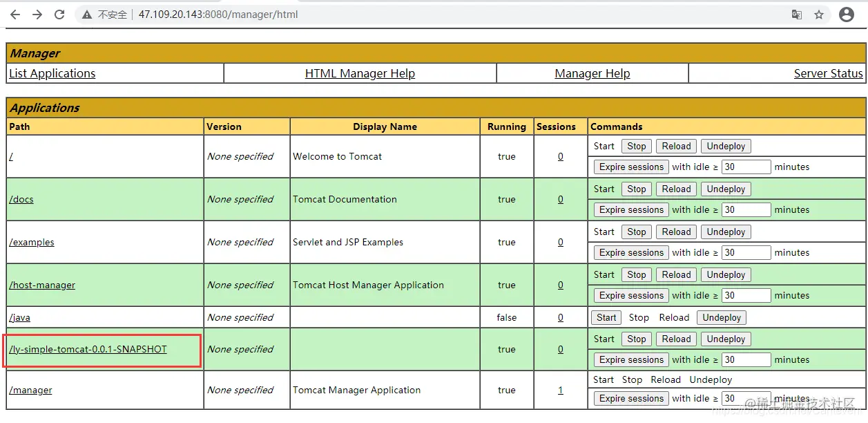868x423 pixels.
Task: Edit idle minutes field for /examples row
Action: click(746, 252)
